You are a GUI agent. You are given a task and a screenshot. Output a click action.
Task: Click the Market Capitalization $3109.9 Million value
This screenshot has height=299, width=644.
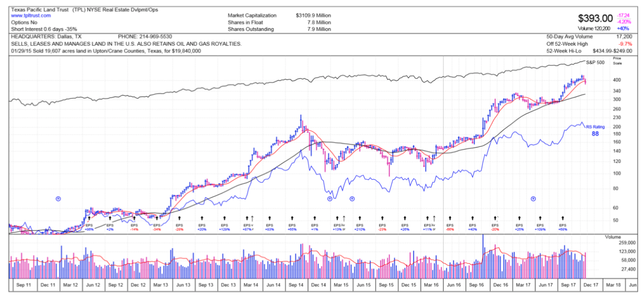pyautogui.click(x=313, y=15)
